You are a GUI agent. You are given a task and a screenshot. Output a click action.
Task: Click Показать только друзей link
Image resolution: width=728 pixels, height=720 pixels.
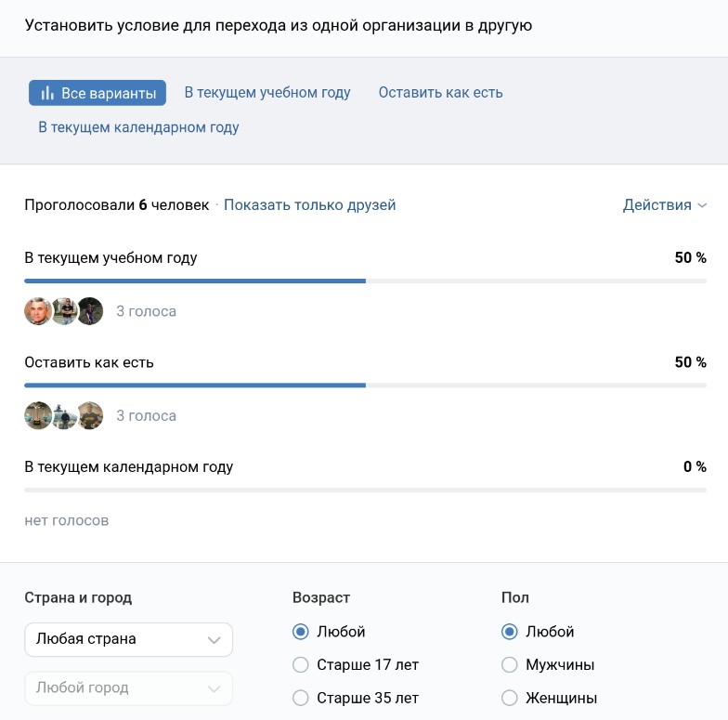(309, 205)
